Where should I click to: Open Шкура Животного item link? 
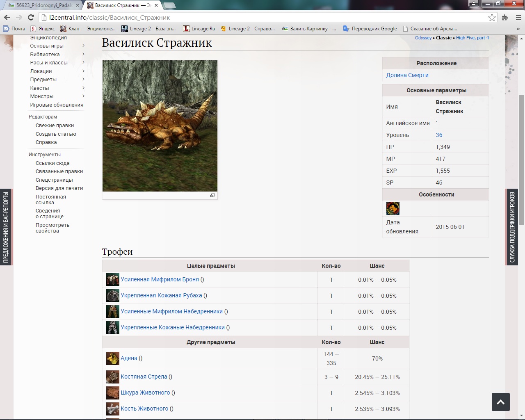coord(145,393)
